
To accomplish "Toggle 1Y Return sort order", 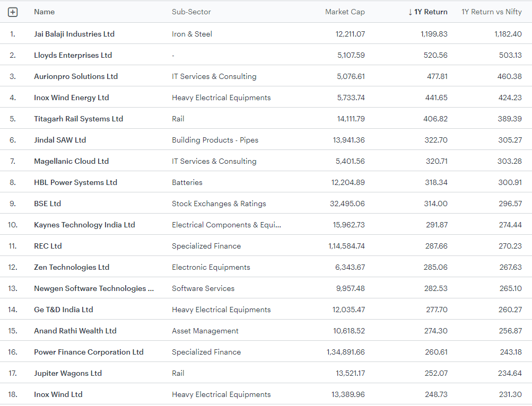I will [428, 12].
